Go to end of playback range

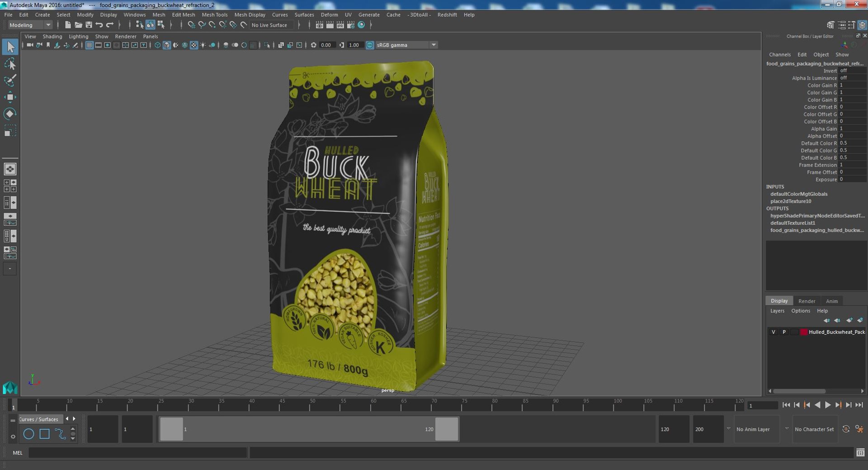coord(859,405)
